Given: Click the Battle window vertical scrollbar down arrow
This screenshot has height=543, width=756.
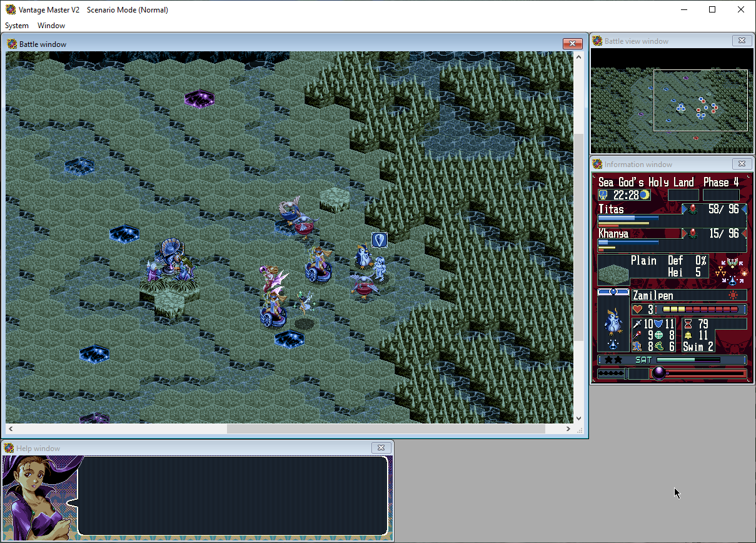Looking at the screenshot, I should tap(578, 419).
